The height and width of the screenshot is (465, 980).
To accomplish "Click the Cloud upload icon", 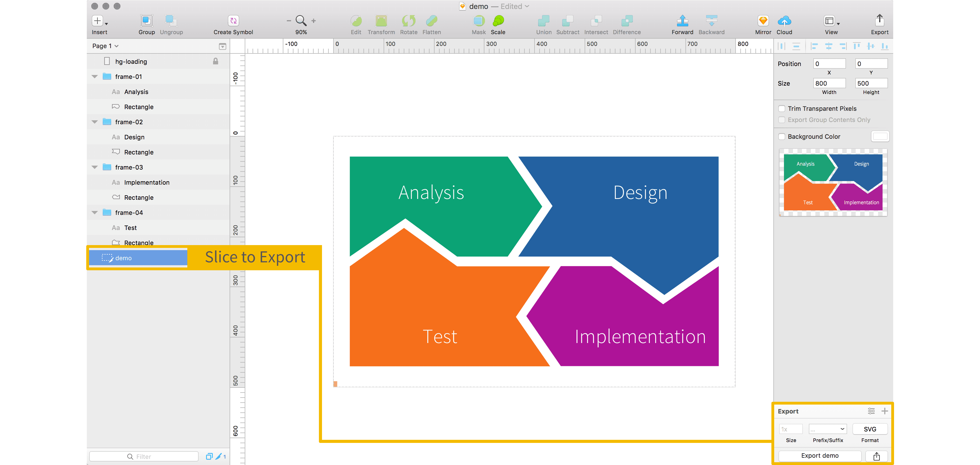I will click(x=784, y=20).
